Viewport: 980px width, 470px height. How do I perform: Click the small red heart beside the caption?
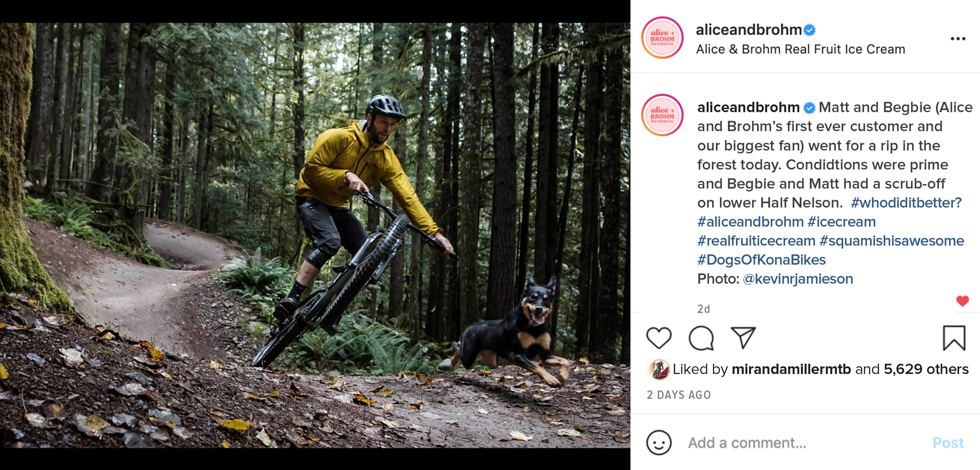pyautogui.click(x=962, y=301)
